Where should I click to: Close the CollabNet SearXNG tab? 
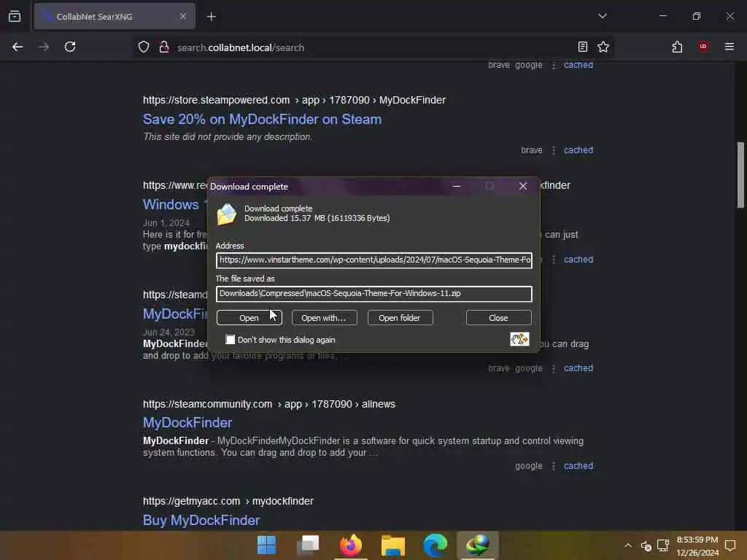tap(183, 16)
